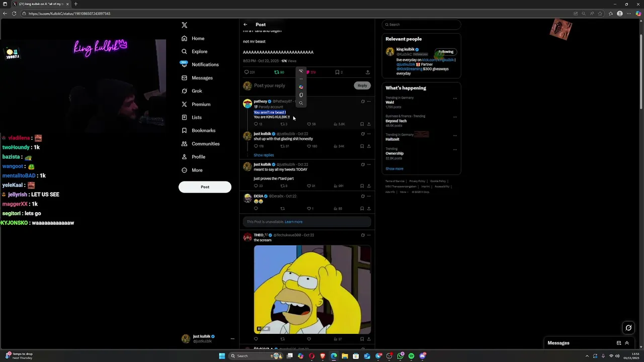Click the Reply button

pyautogui.click(x=362, y=85)
